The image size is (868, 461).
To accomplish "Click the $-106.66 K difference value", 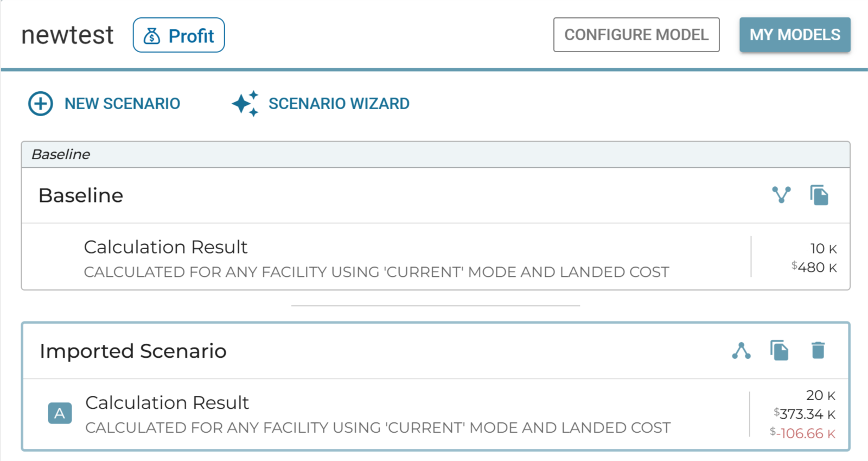I will click(x=803, y=433).
